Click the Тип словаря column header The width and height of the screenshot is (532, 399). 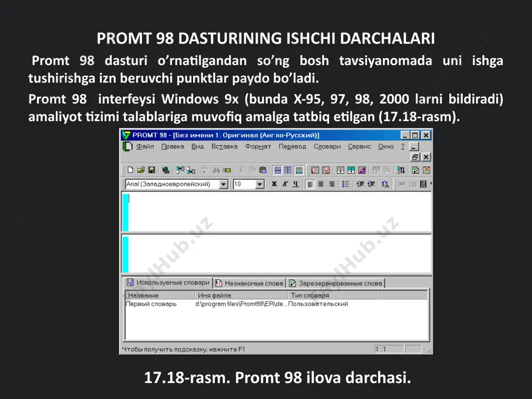(334, 295)
